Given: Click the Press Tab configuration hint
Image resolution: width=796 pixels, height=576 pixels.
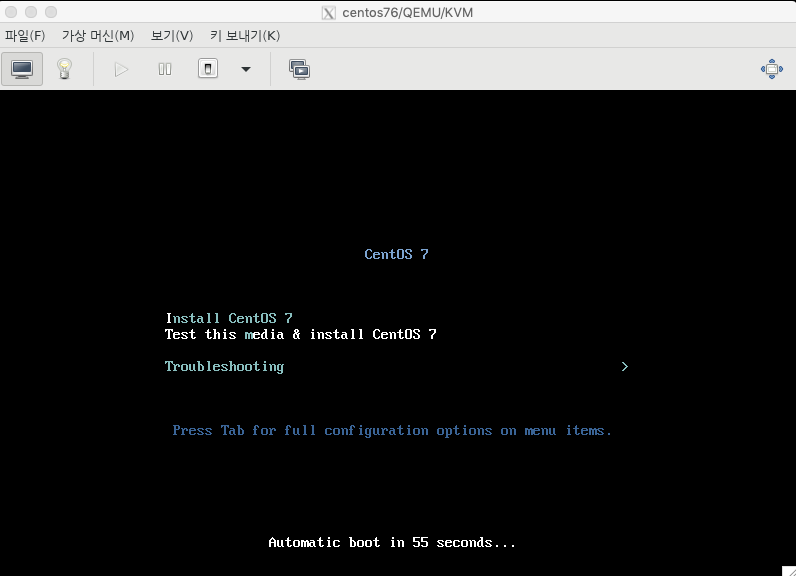Looking at the screenshot, I should (x=391, y=431).
